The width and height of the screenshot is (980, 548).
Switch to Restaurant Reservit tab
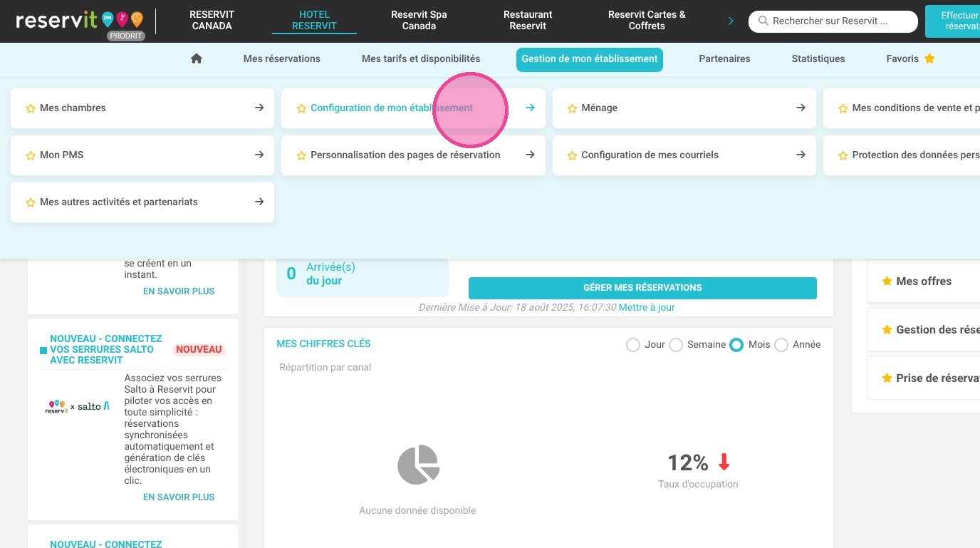528,20
